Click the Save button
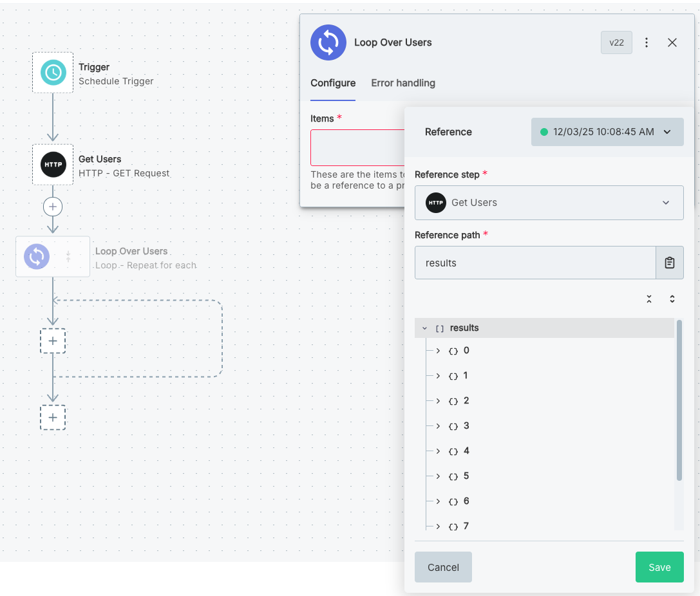The width and height of the screenshot is (700, 596). coord(659,567)
